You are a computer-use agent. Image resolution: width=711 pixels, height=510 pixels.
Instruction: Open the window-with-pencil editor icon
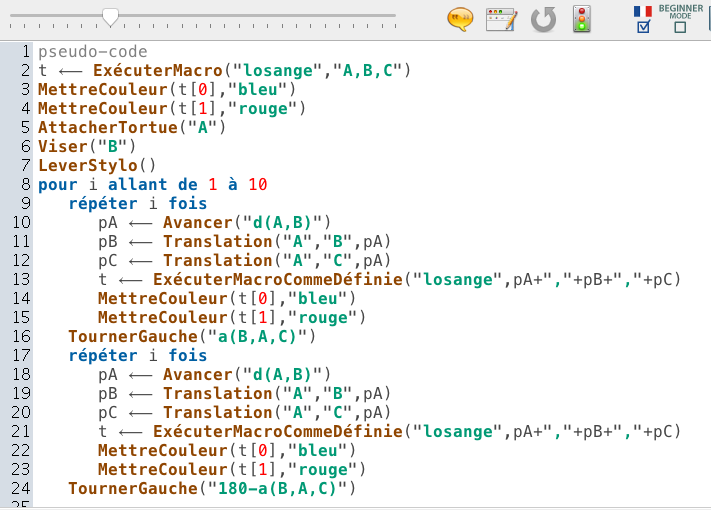[x=502, y=19]
